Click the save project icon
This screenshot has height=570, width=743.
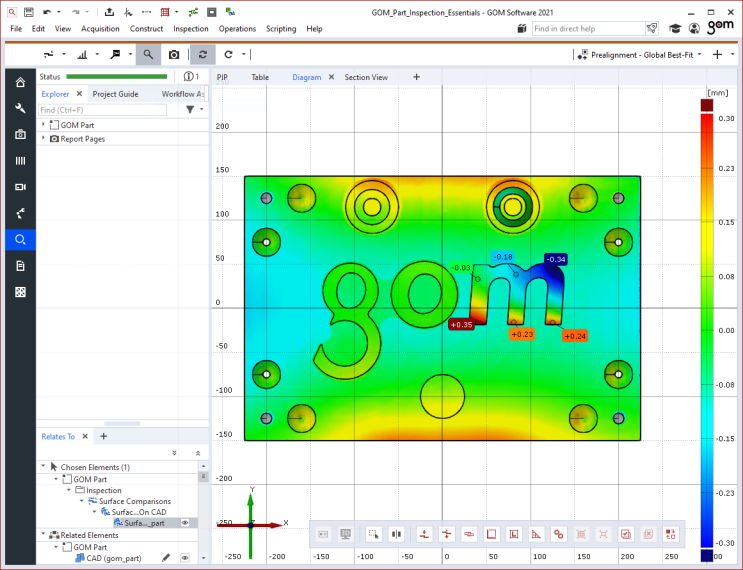point(28,12)
